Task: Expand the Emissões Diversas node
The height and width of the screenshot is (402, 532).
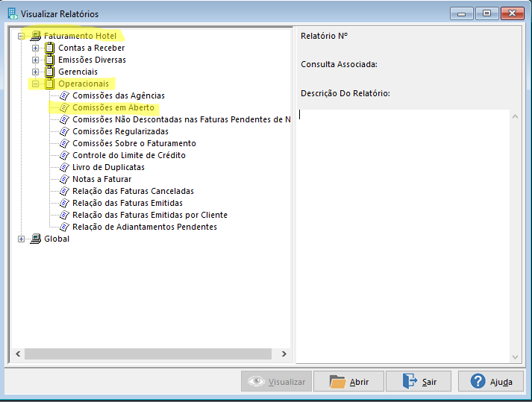Action: (x=35, y=60)
